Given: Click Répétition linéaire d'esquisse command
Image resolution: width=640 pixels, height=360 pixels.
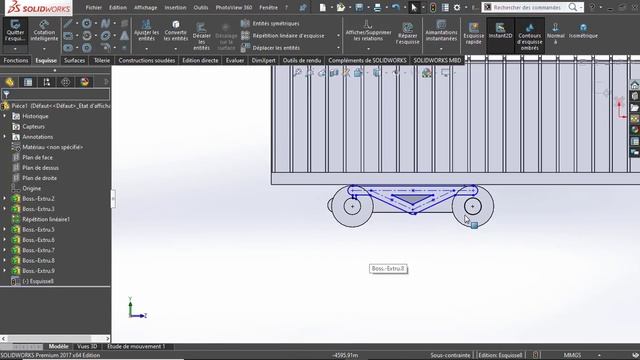Looking at the screenshot, I should (283, 36).
